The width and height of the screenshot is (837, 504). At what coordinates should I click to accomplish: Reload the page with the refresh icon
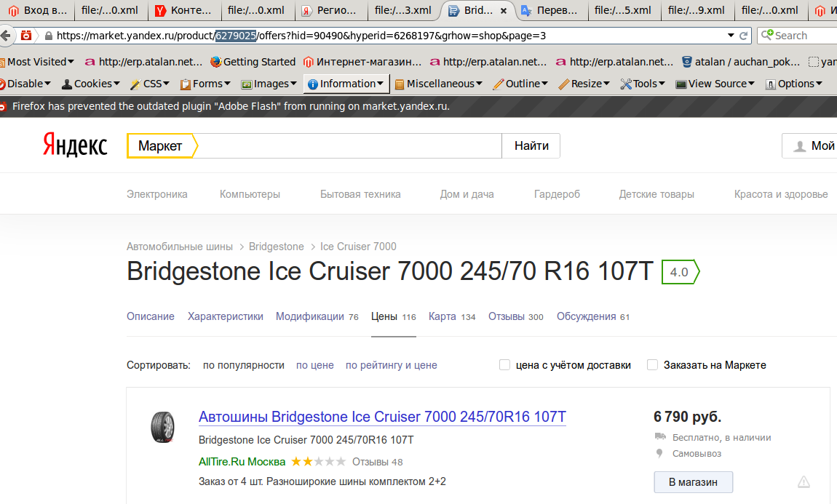click(x=744, y=36)
